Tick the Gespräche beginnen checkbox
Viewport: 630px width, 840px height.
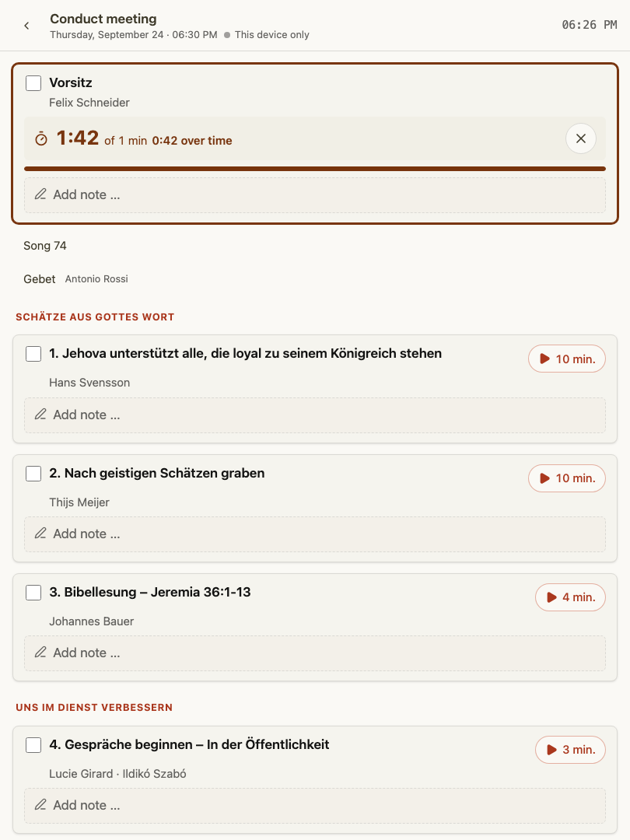[x=33, y=745]
